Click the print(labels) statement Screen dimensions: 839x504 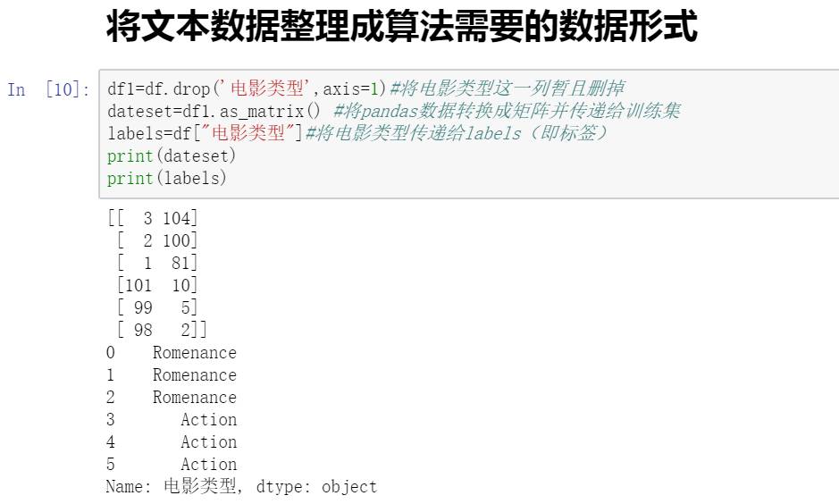coord(167,178)
